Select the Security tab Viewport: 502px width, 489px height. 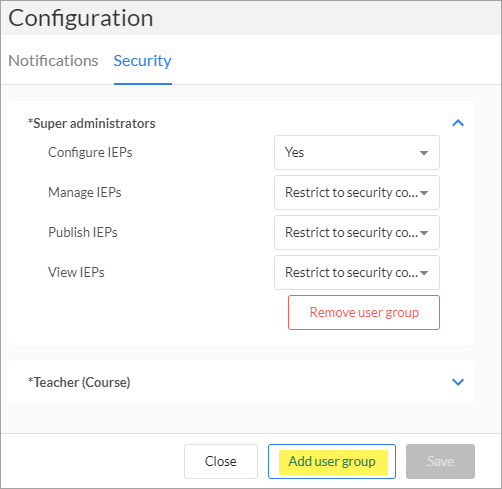point(143,61)
